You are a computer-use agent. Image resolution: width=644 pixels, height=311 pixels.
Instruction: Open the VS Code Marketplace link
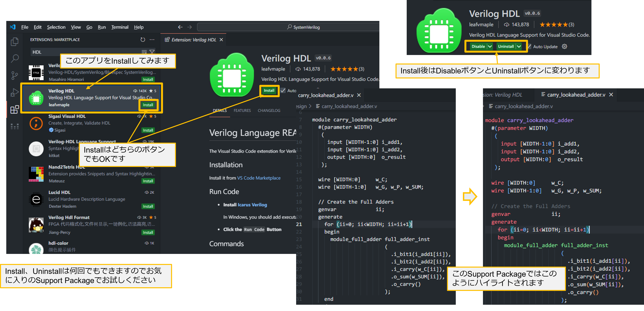pyautogui.click(x=259, y=178)
